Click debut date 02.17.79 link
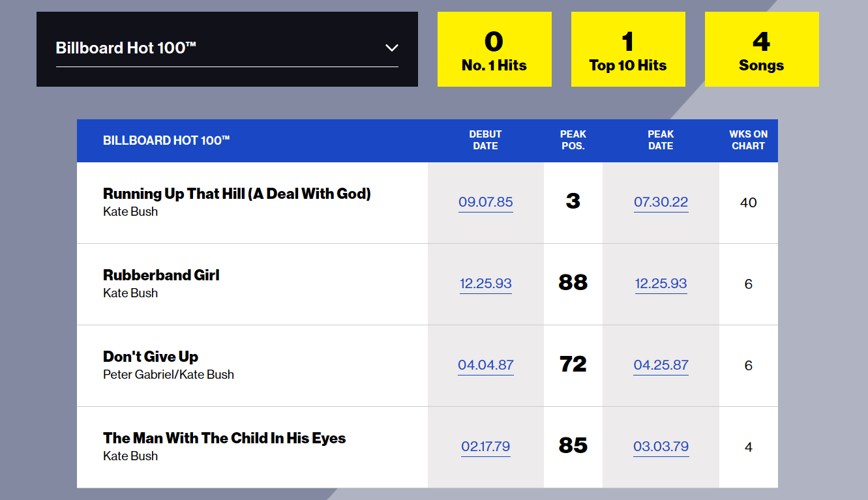The width and height of the screenshot is (868, 500). click(x=486, y=447)
